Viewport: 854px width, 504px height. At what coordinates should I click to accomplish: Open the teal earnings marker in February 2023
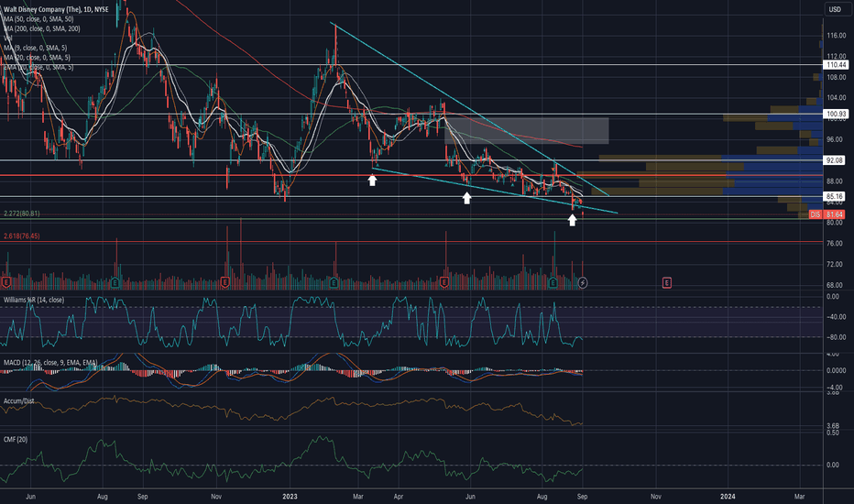click(x=334, y=282)
